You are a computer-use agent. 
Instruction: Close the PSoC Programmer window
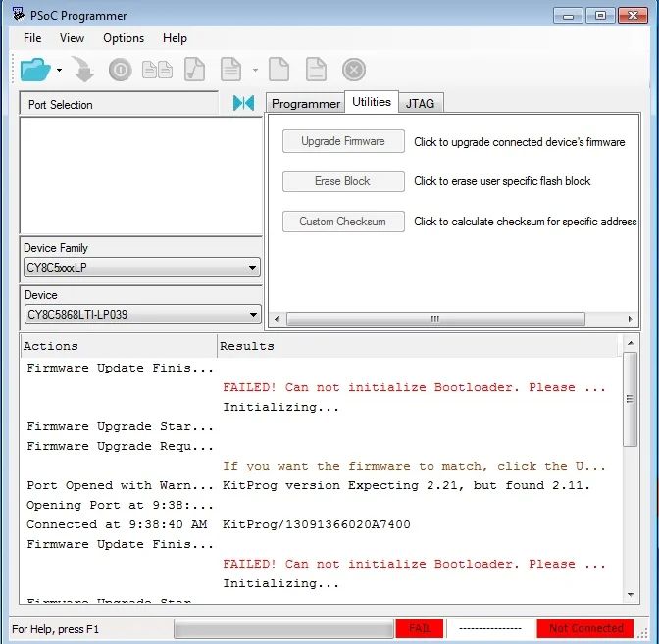pos(633,16)
